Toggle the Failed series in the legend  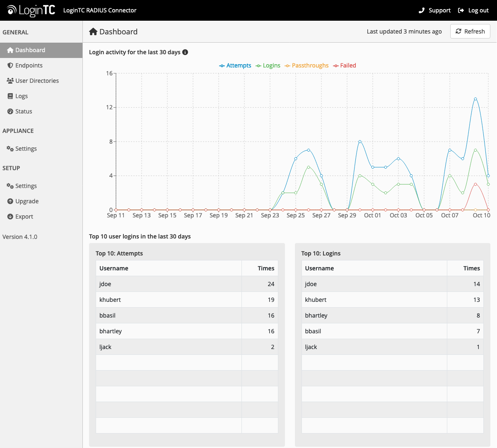(344, 65)
